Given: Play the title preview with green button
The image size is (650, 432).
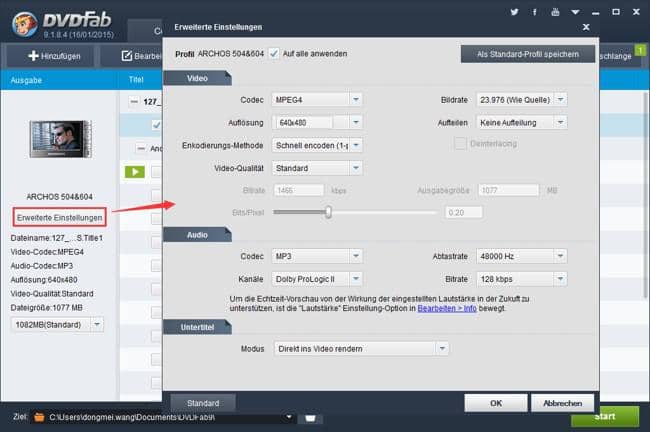Looking at the screenshot, I should coord(135,172).
